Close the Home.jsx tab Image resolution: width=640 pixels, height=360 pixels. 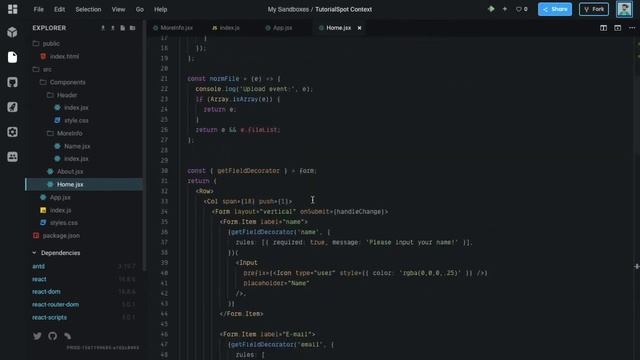coord(359,28)
